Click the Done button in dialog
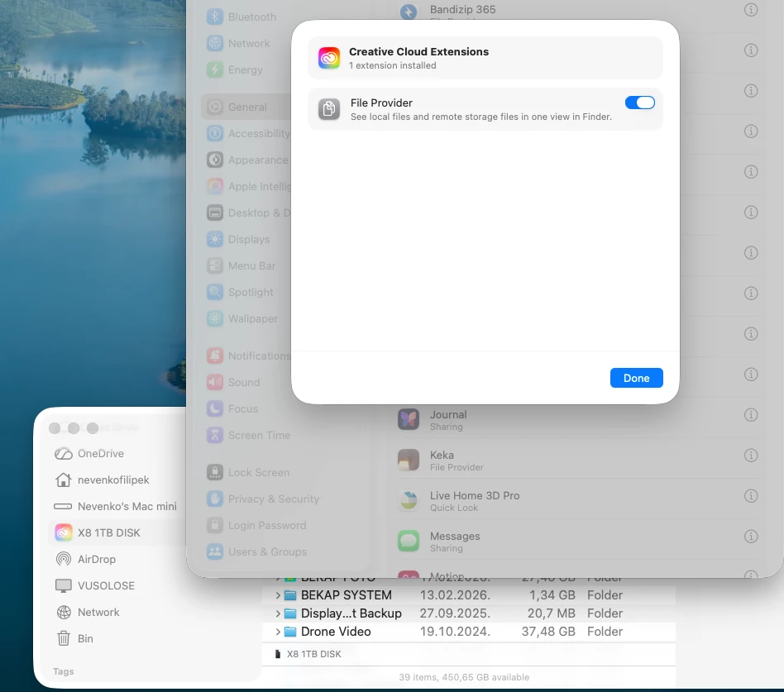The height and width of the screenshot is (692, 784). [x=636, y=378]
